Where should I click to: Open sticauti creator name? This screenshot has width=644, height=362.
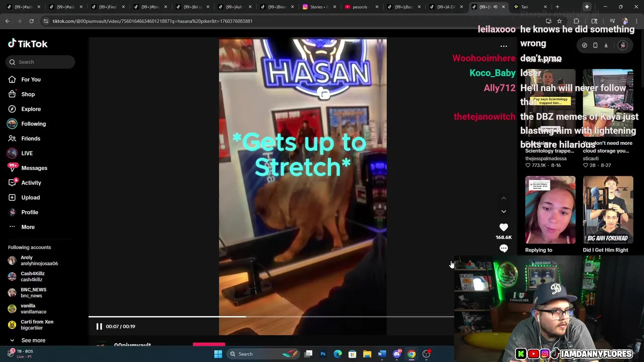click(591, 158)
